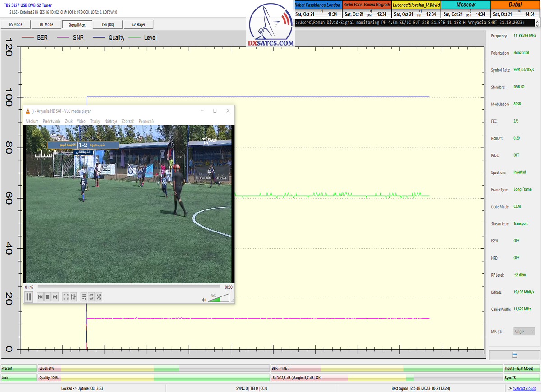This screenshot has height=392, width=541.
Task: Stop the VLC video playback
Action: tap(47, 296)
